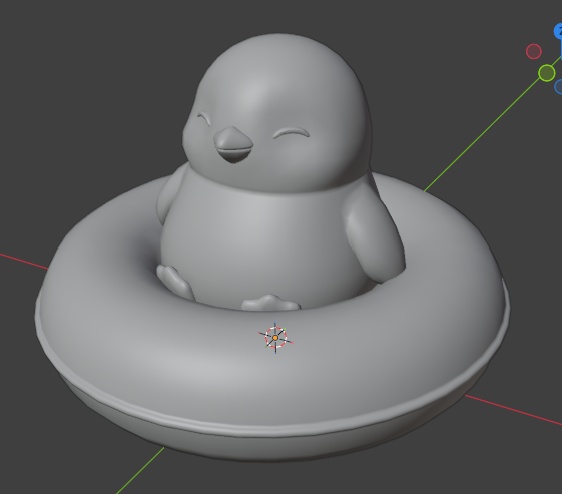Screen dimensions: 562x494
Task: Click the green negative Y gizmo circle
Action: [546, 73]
